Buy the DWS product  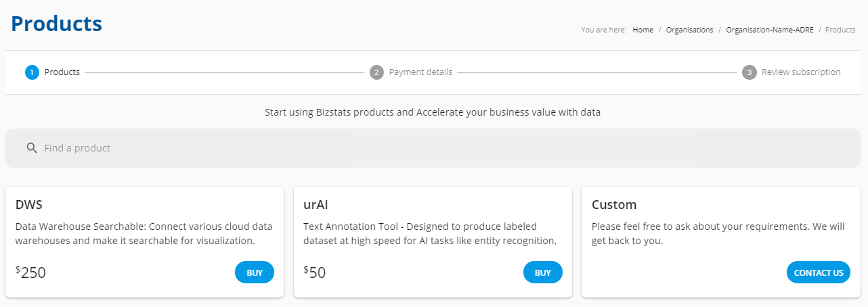point(255,273)
